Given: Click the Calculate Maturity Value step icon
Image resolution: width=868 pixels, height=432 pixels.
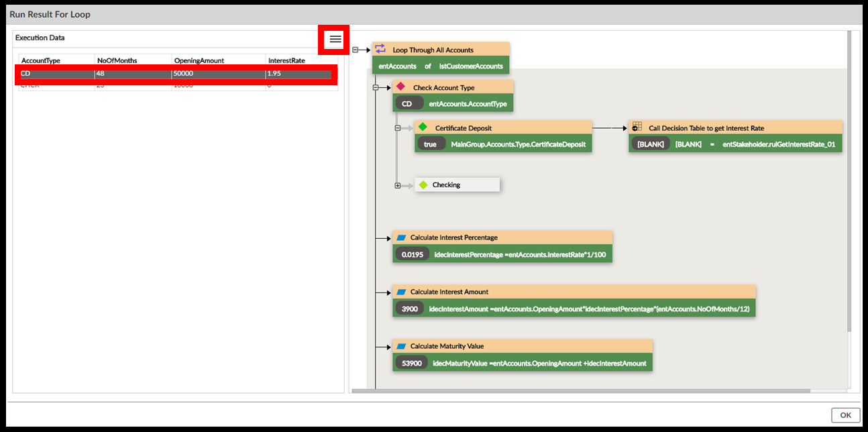Looking at the screenshot, I should click(401, 346).
